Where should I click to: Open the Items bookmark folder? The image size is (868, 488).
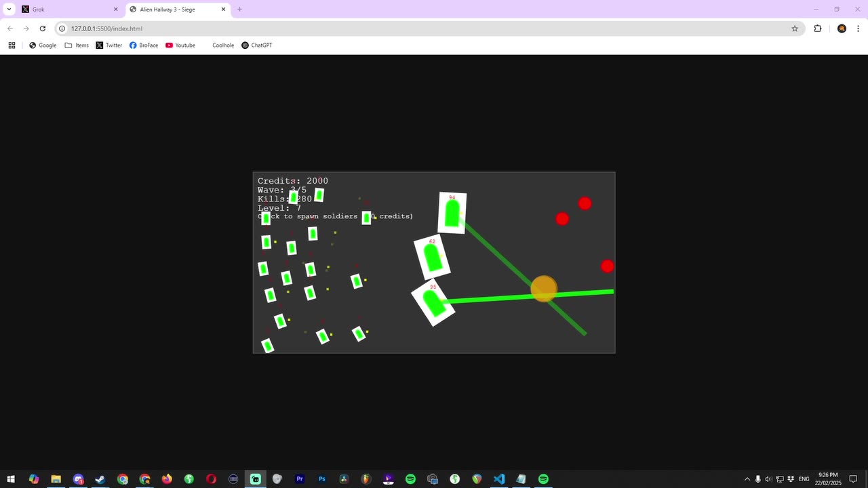coord(77,45)
